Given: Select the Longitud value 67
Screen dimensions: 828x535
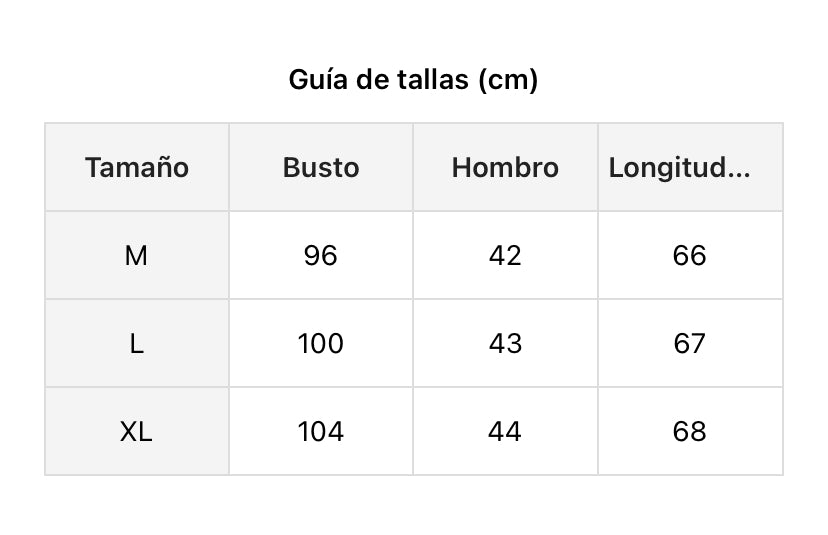Looking at the screenshot, I should 690,344.
